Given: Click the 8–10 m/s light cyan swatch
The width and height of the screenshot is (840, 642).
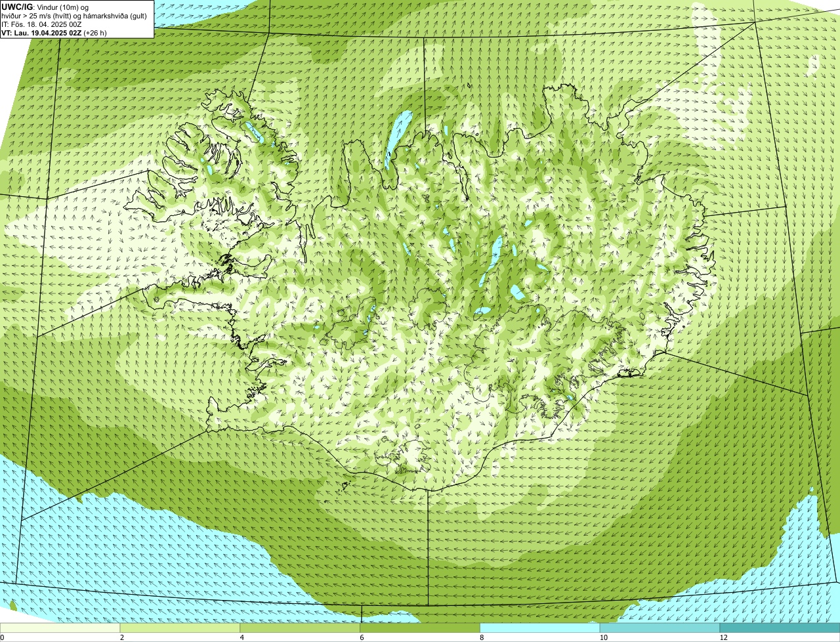Looking at the screenshot, I should [x=540, y=628].
